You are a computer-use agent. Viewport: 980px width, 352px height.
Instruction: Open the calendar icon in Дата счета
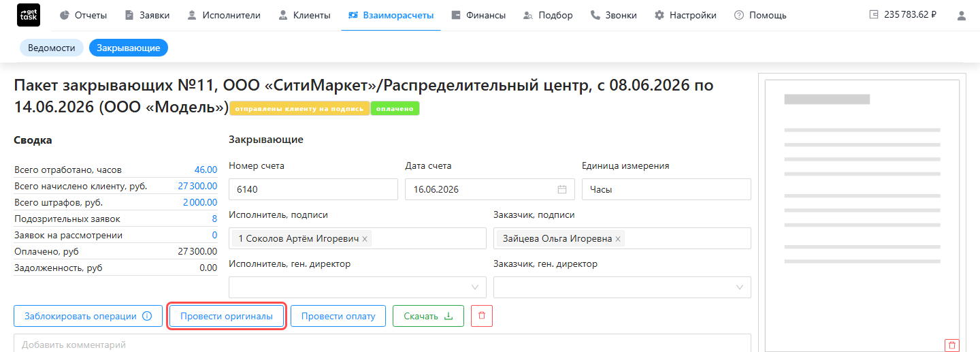tap(562, 189)
